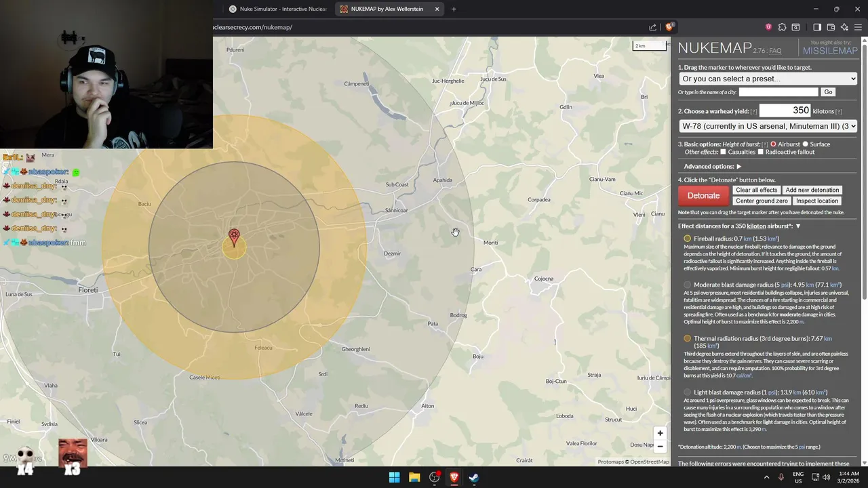Expand the Advanced options triangle
The height and width of the screenshot is (488, 868).
click(739, 167)
